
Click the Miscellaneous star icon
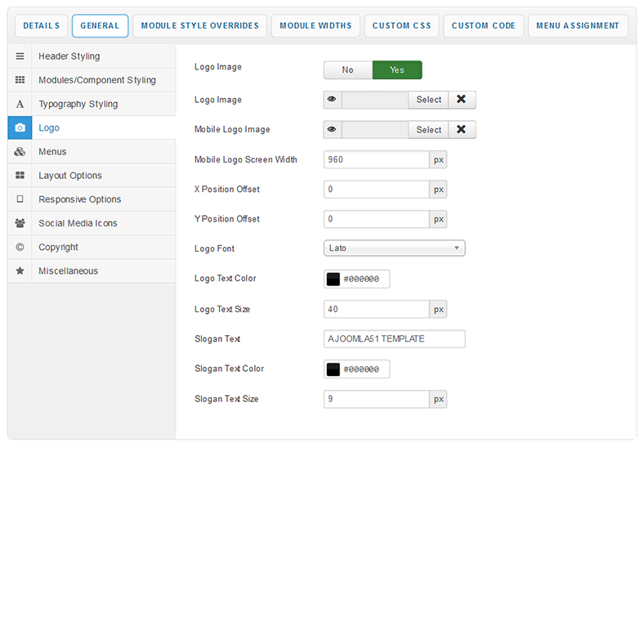click(x=20, y=271)
